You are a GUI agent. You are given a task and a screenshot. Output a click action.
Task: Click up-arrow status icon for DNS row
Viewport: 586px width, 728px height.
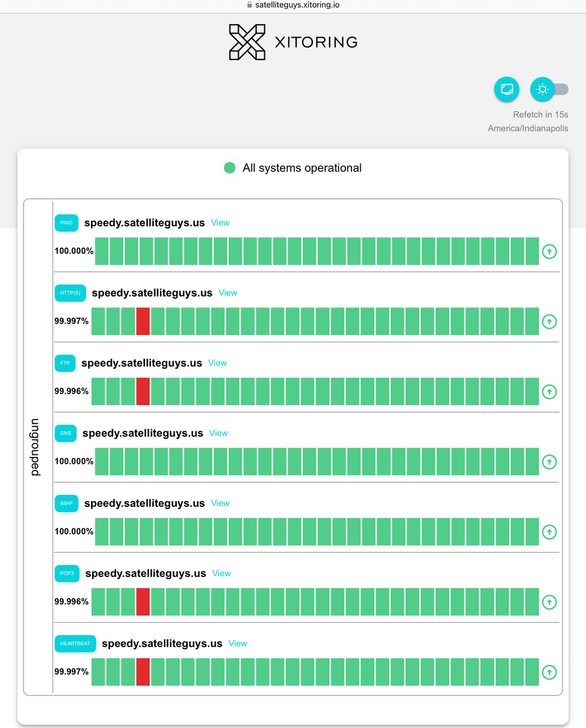coord(550,462)
